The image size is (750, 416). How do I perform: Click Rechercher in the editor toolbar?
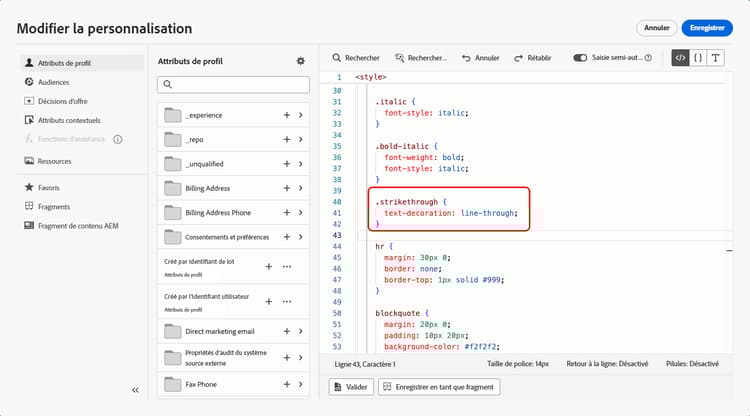pos(356,58)
